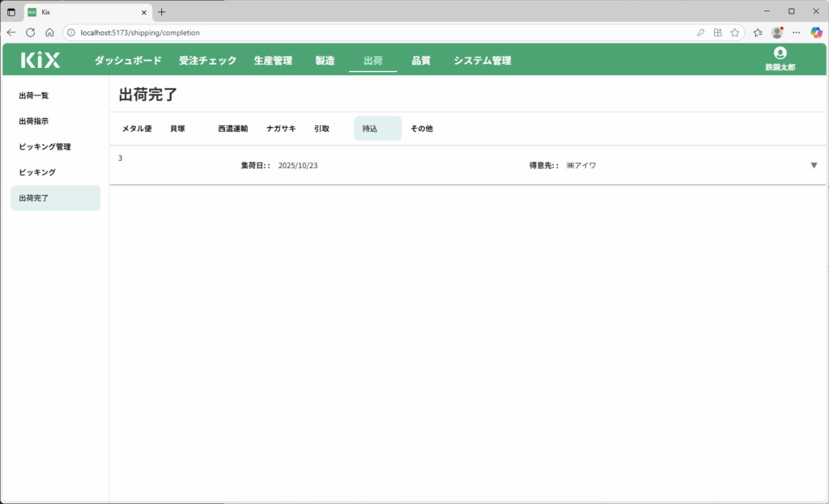Switch to the 西濃運輸 carrier tab
This screenshot has height=504, width=829.
tap(232, 129)
